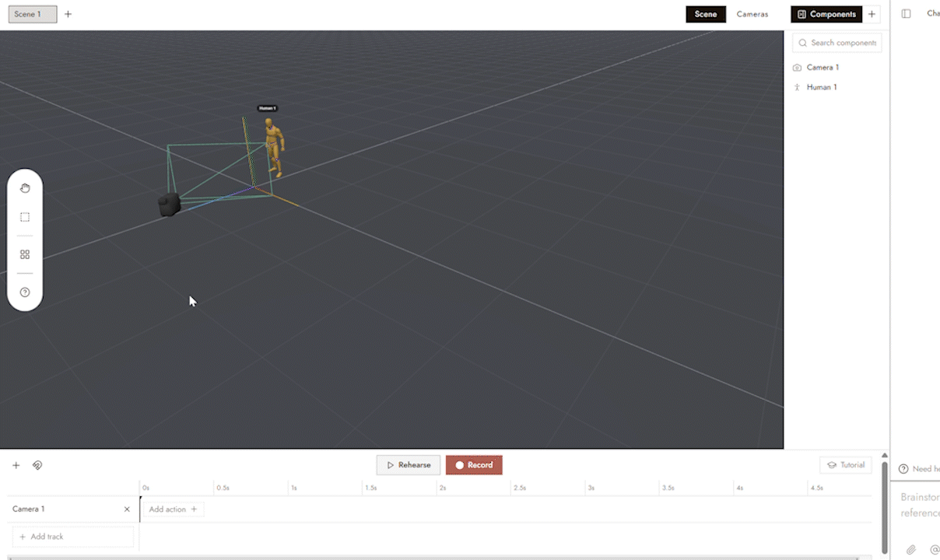This screenshot has width=940, height=560.
Task: Click the chat brainstorm input field
Action: (x=918, y=506)
